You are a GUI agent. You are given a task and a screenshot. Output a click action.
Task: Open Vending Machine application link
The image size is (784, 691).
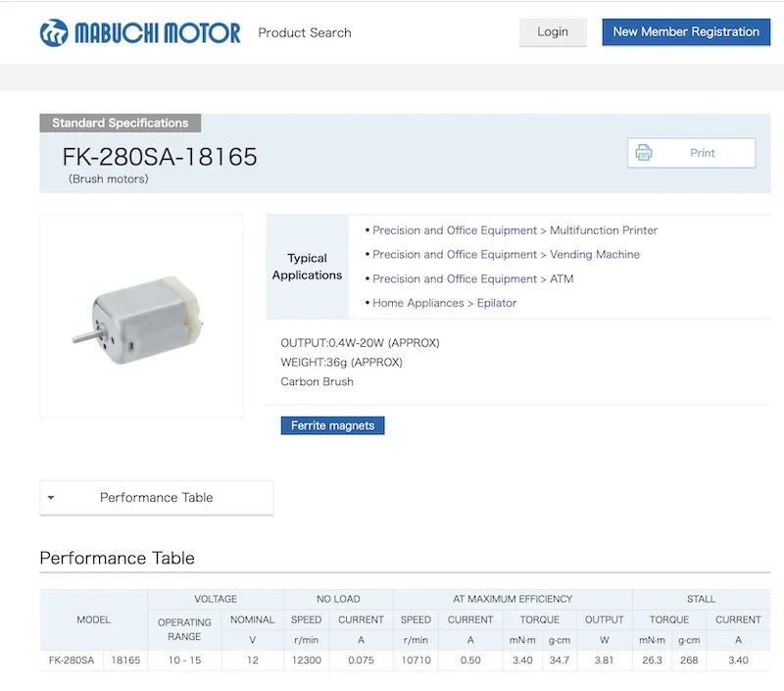click(x=595, y=255)
